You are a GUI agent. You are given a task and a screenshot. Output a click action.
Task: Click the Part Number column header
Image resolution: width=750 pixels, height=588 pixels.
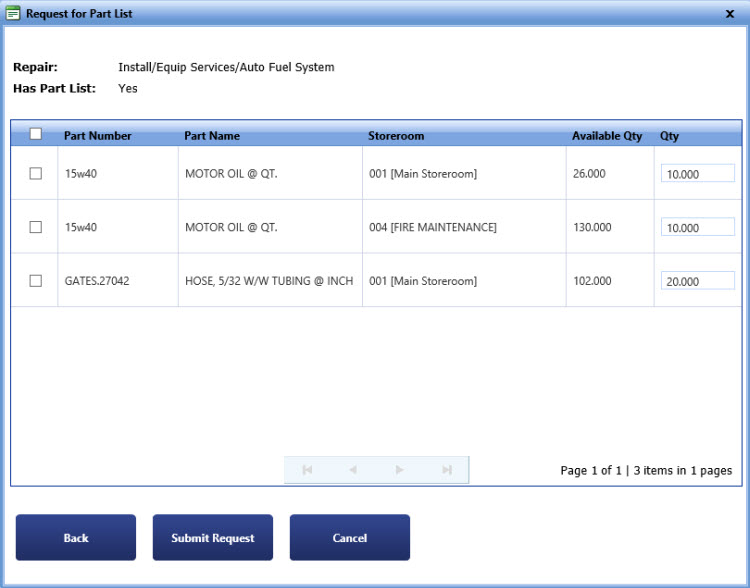(98, 136)
